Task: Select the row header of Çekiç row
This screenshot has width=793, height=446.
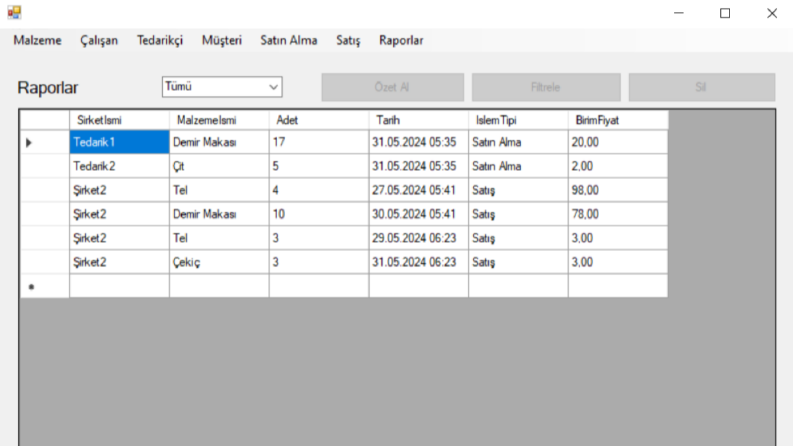Action: pos(45,262)
